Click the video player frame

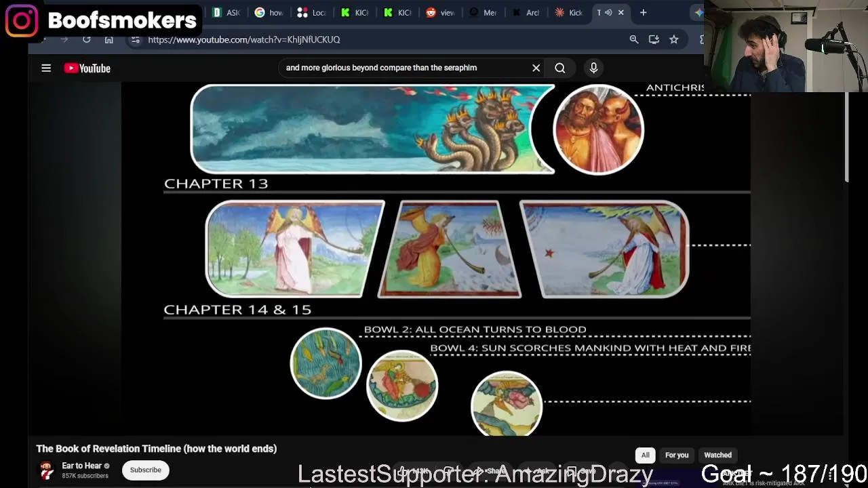[436, 259]
